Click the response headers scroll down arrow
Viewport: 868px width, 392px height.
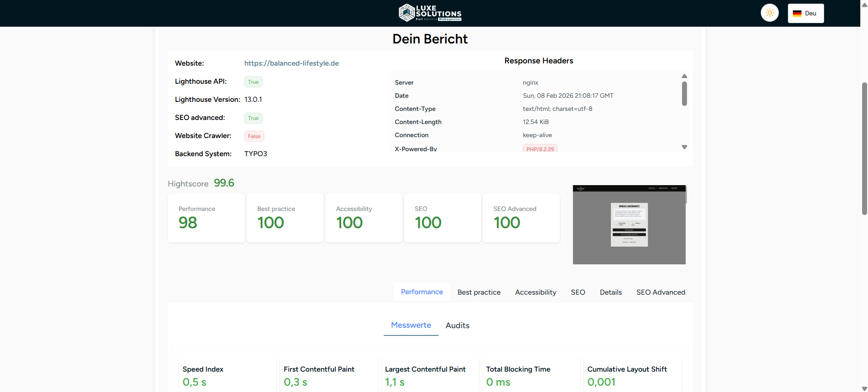coord(684,147)
